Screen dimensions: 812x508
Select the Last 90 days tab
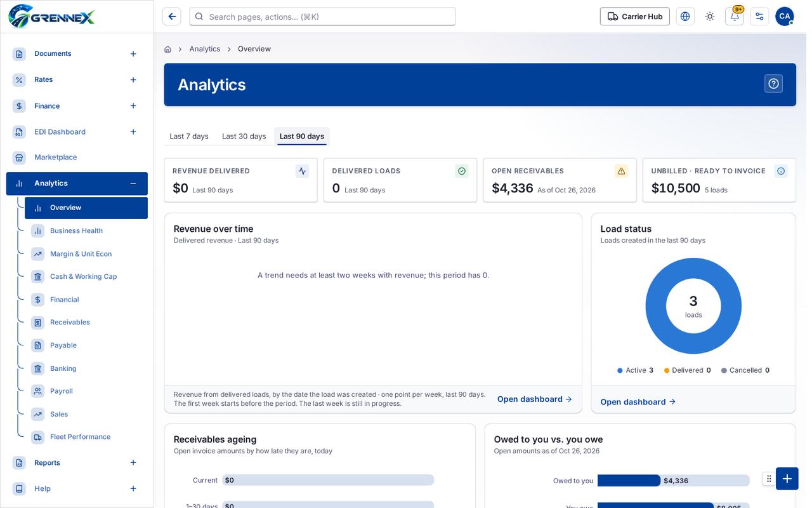coord(302,137)
